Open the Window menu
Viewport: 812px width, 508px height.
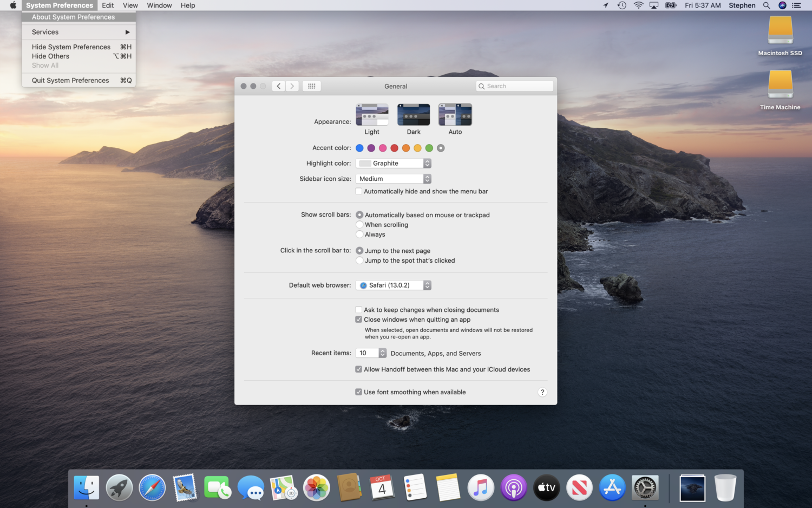[159, 5]
